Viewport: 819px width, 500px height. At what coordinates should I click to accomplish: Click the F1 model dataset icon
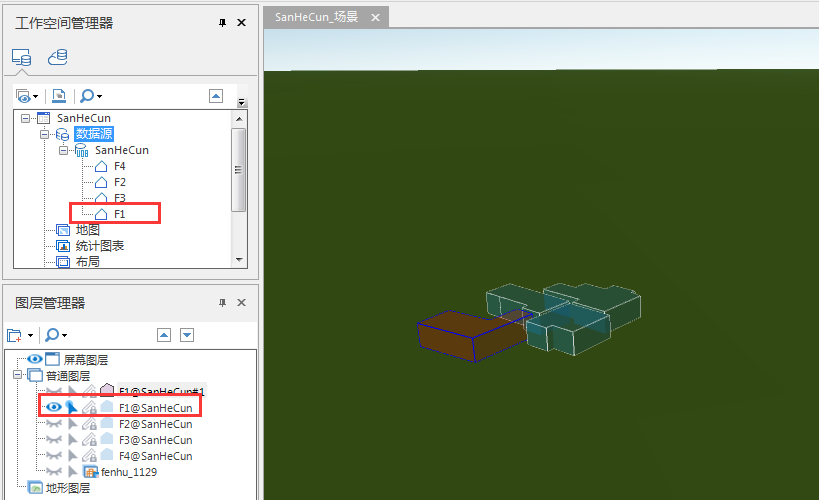pos(101,214)
